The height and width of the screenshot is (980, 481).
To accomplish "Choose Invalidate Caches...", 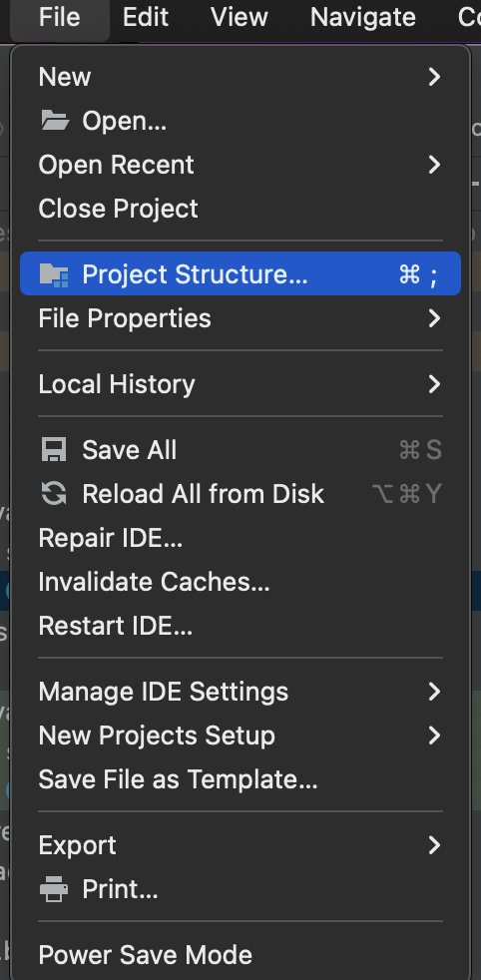I will (240, 582).
